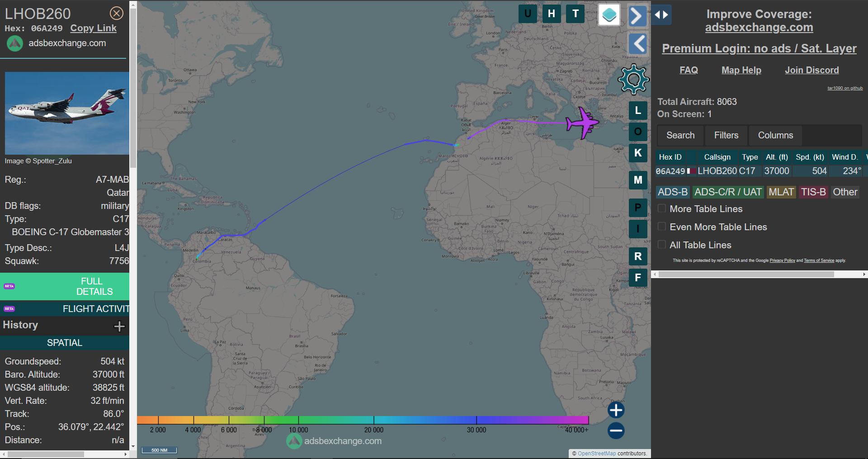
Task: Click the FULL DETAILS button
Action: [x=65, y=286]
